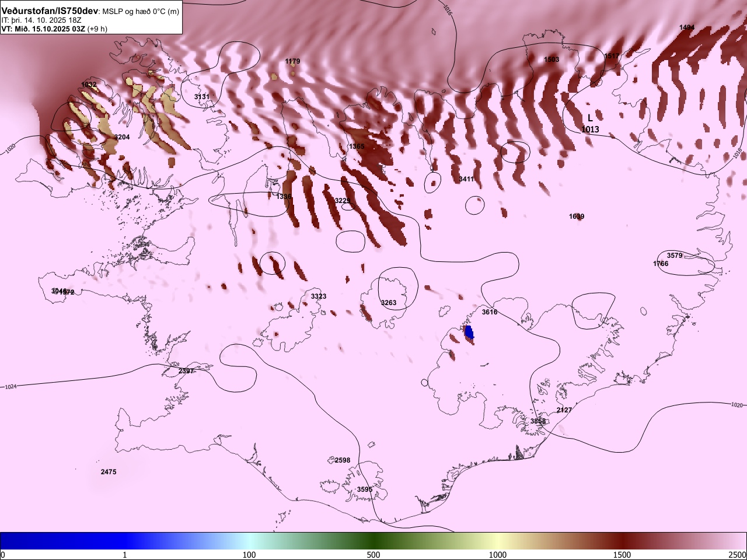The width and height of the screenshot is (747, 560).
Task: Click the "3229" height value
Action: pos(342,201)
